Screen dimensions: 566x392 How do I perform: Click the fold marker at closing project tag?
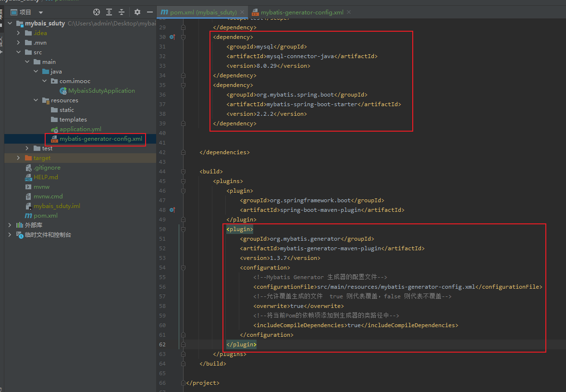pos(184,382)
